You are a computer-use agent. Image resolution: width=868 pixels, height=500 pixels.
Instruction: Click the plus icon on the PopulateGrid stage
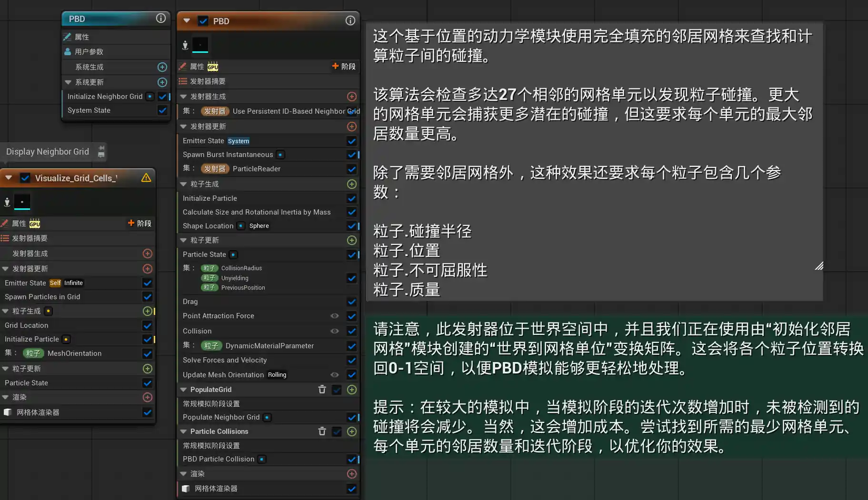point(352,390)
